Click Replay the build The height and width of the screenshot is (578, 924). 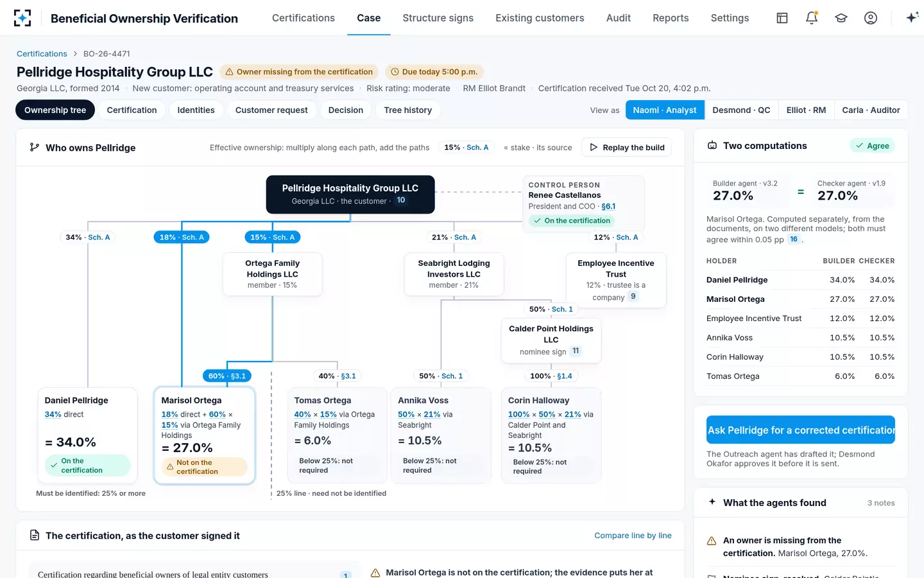627,148
